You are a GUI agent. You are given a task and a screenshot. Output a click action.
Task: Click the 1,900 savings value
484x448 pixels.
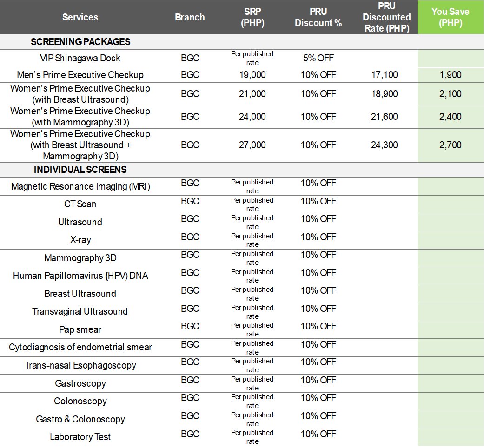pyautogui.click(x=451, y=75)
